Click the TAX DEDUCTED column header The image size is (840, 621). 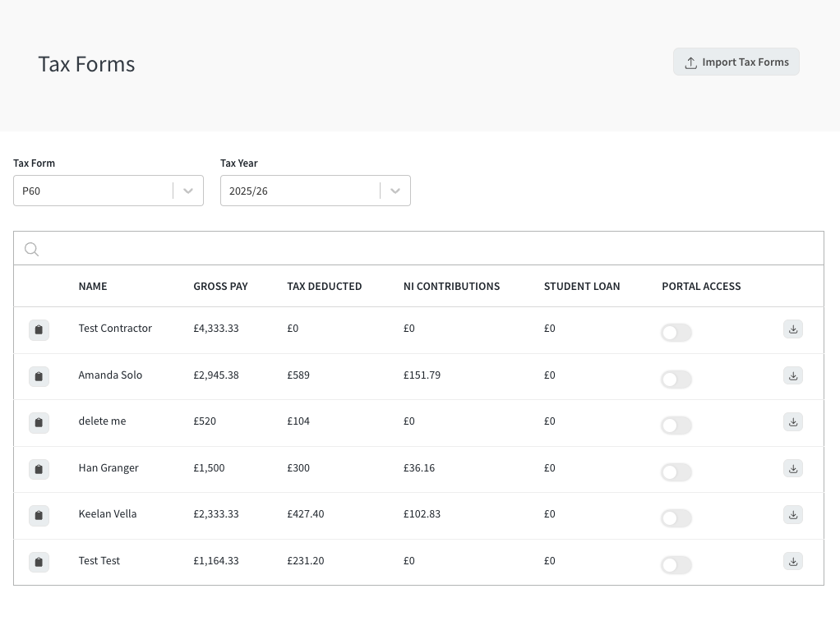tap(324, 287)
